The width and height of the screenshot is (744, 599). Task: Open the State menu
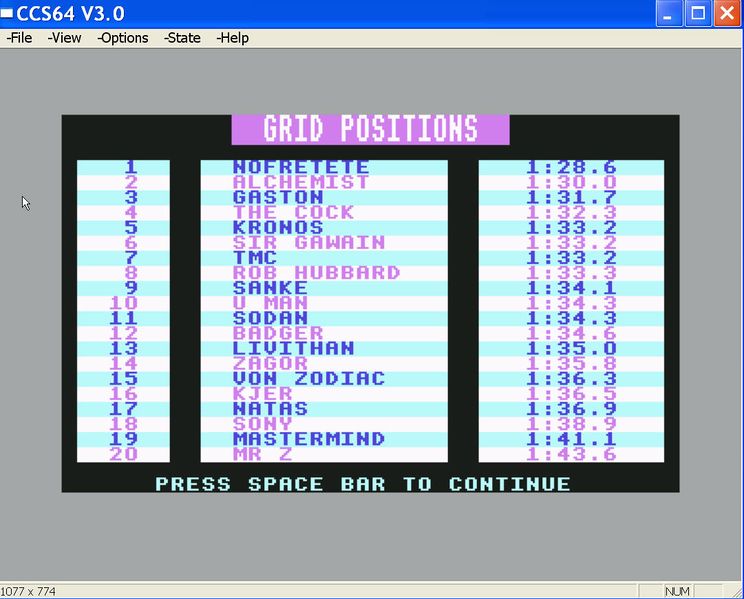click(x=183, y=38)
